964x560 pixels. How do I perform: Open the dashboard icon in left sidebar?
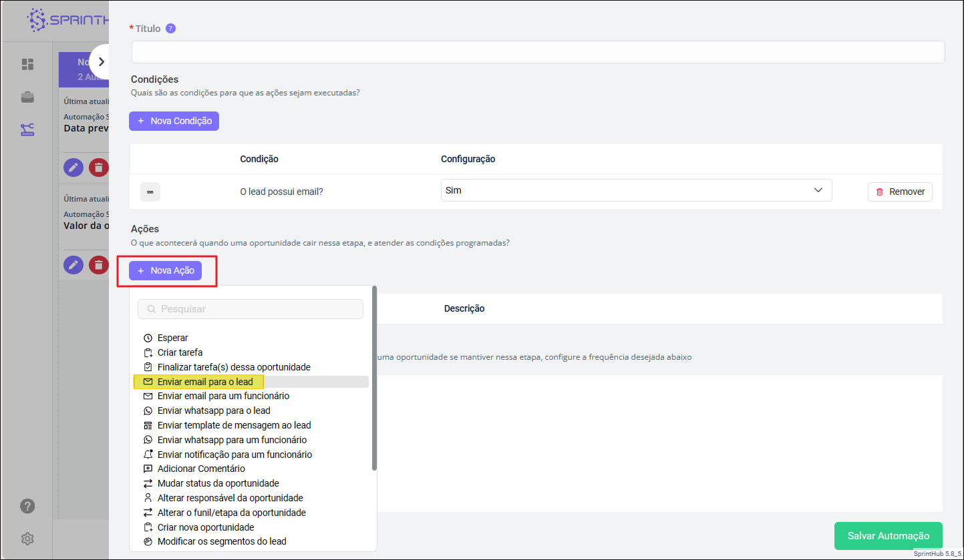click(x=27, y=64)
